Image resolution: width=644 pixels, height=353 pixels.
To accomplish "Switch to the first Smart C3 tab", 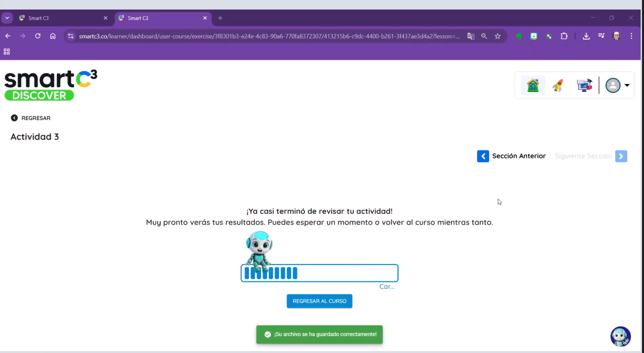I will click(x=60, y=18).
